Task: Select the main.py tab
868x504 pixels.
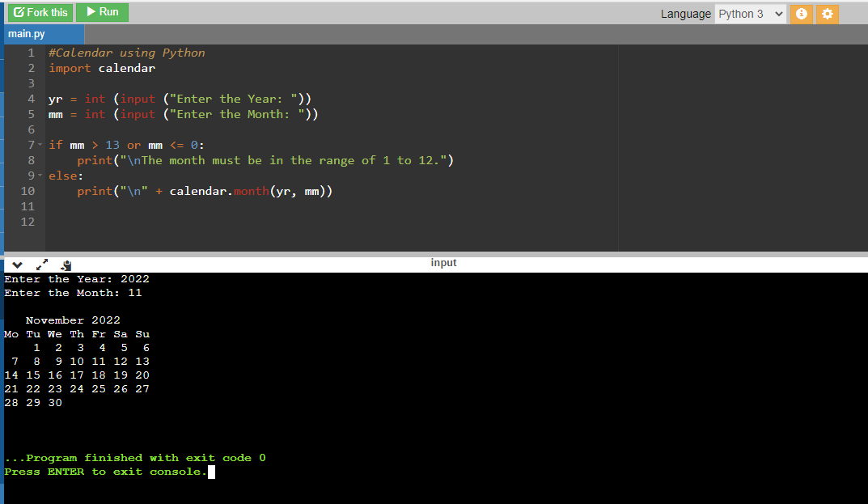Action: tap(44, 34)
